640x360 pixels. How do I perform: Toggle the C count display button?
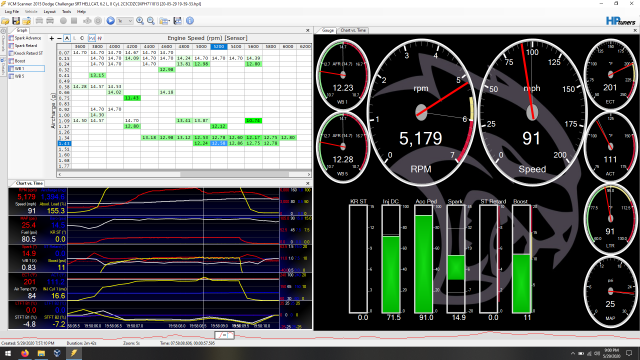[x=82, y=38]
